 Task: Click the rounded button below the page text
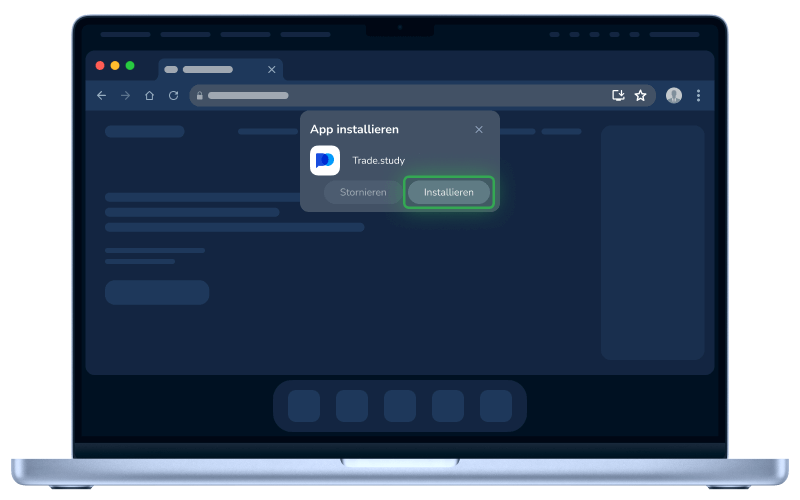[x=157, y=292]
